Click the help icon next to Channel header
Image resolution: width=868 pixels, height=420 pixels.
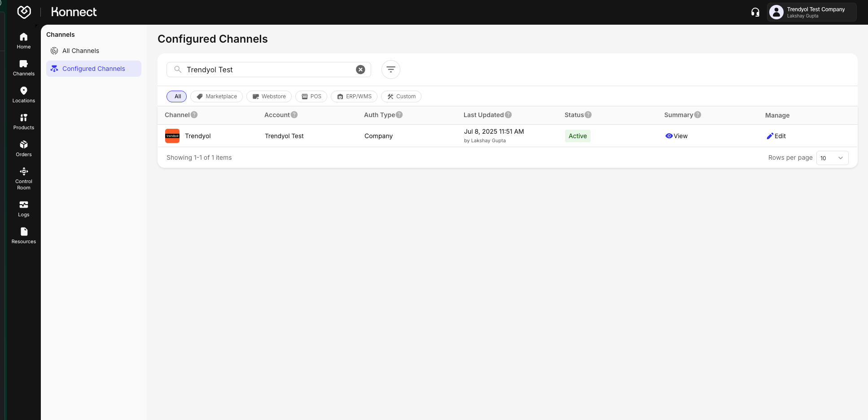(x=194, y=115)
